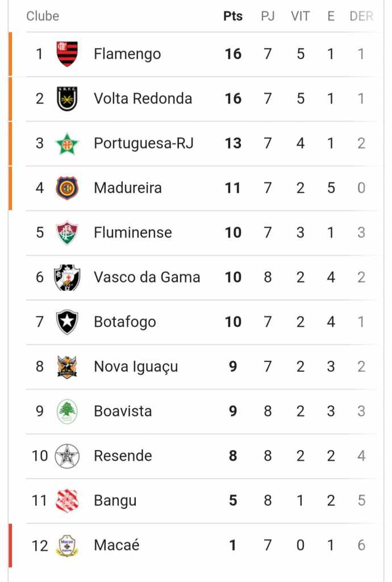Click the Boavista tree crest
392x582 pixels.
(67, 411)
